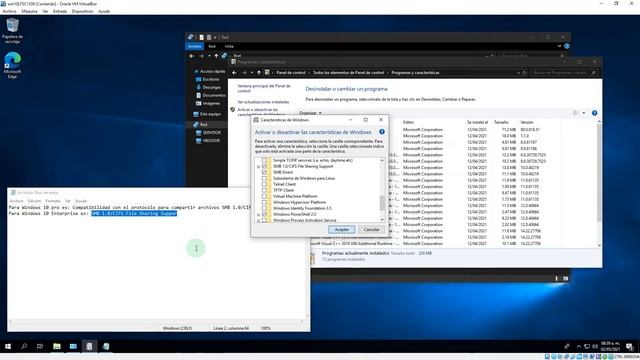Click Panel de control breadcrumb
This screenshot has width=640, height=360.
291,73
